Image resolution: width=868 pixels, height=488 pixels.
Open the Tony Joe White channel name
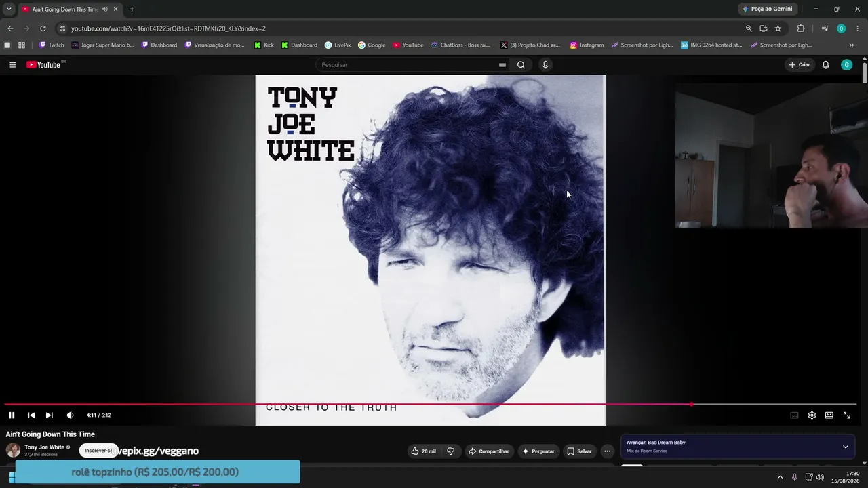point(45,447)
